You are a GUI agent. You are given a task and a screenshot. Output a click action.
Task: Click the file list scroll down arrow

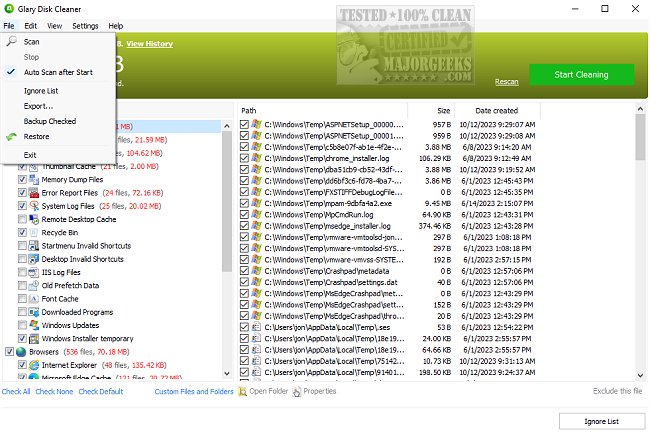coord(640,376)
